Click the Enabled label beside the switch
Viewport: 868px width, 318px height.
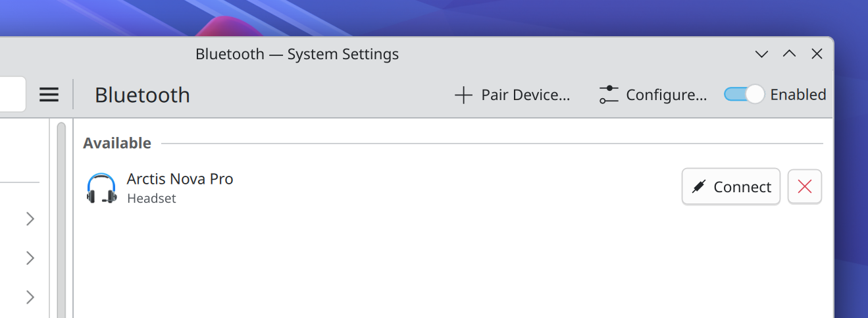pos(798,95)
